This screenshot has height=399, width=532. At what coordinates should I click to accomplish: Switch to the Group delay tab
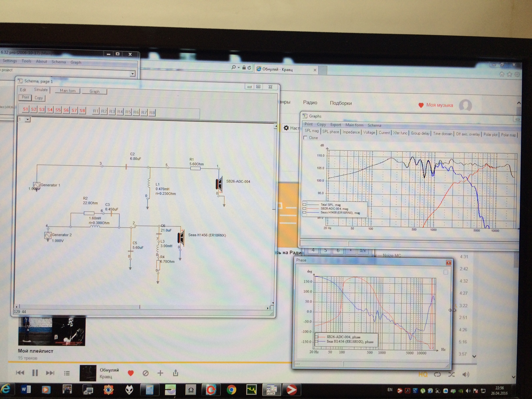pyautogui.click(x=420, y=133)
